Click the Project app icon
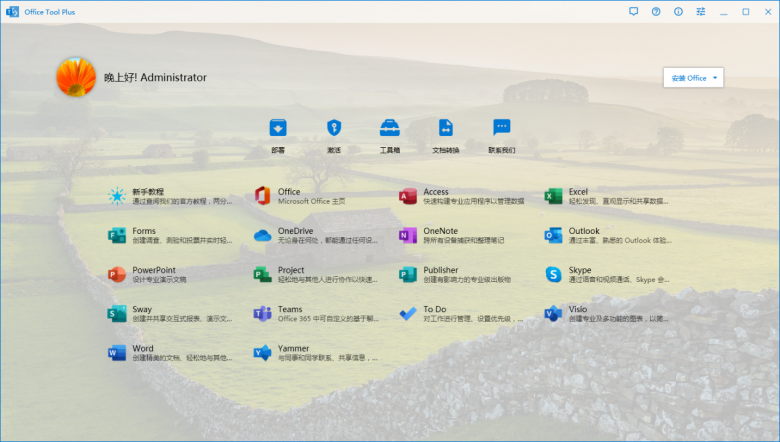 click(x=263, y=274)
